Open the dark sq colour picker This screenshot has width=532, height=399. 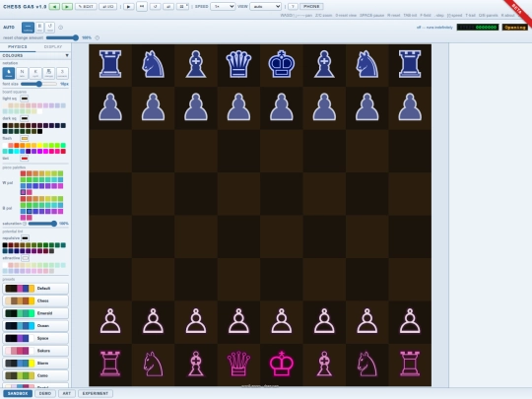pos(24,118)
